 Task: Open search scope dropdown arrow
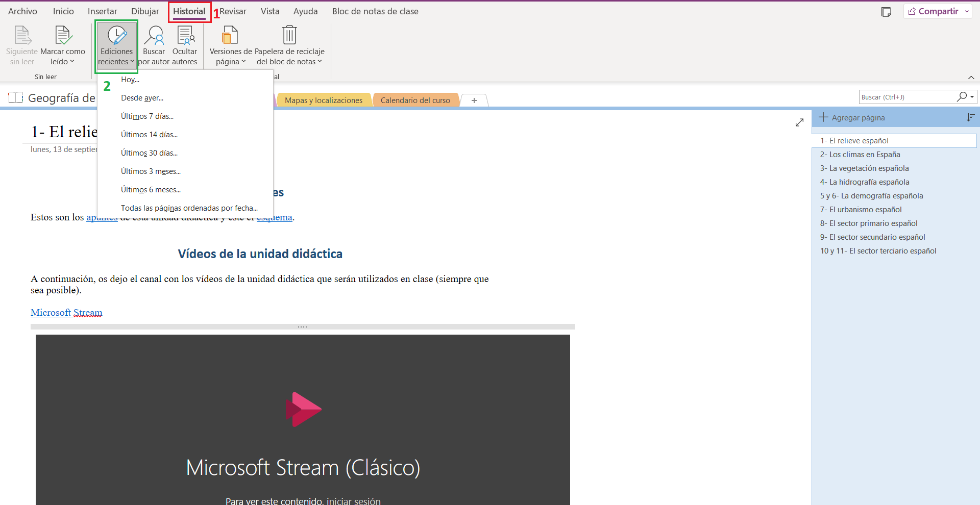pos(972,97)
